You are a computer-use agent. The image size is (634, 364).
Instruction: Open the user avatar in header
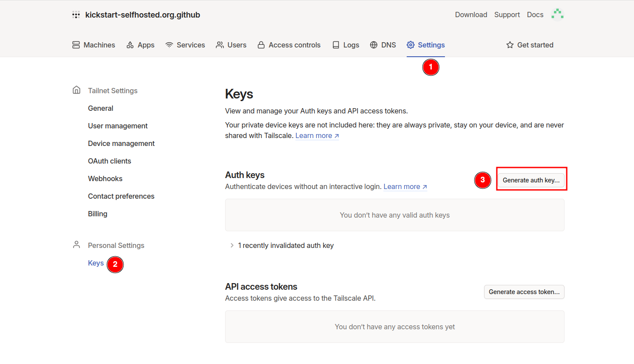coord(557,15)
